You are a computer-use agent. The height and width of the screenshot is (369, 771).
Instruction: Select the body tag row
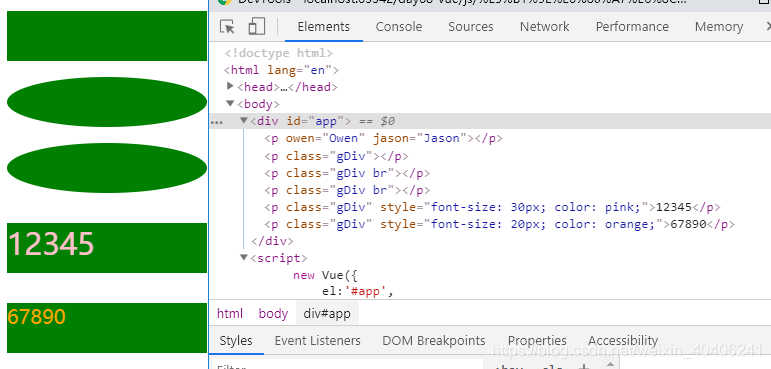[258, 104]
